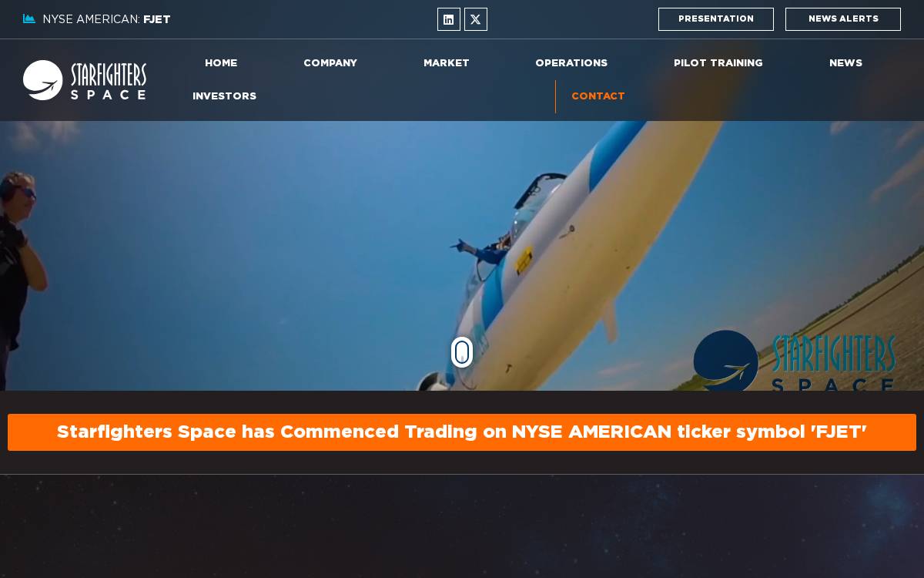The width and height of the screenshot is (924, 578).
Task: Open the X (Twitter) social icon
Action: pyautogui.click(x=476, y=19)
